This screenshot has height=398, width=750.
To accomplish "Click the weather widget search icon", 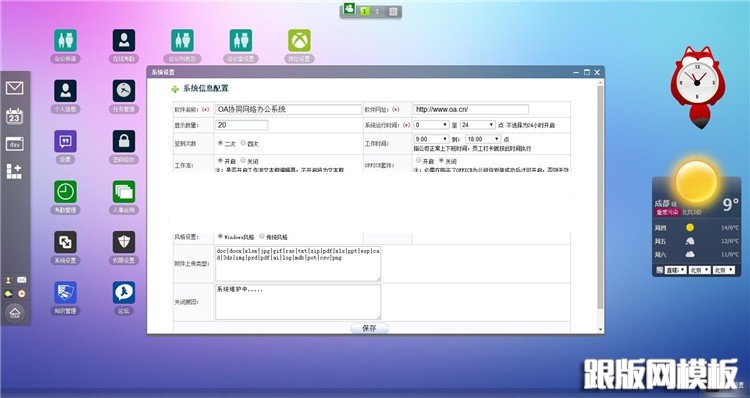I will pyautogui.click(x=660, y=270).
